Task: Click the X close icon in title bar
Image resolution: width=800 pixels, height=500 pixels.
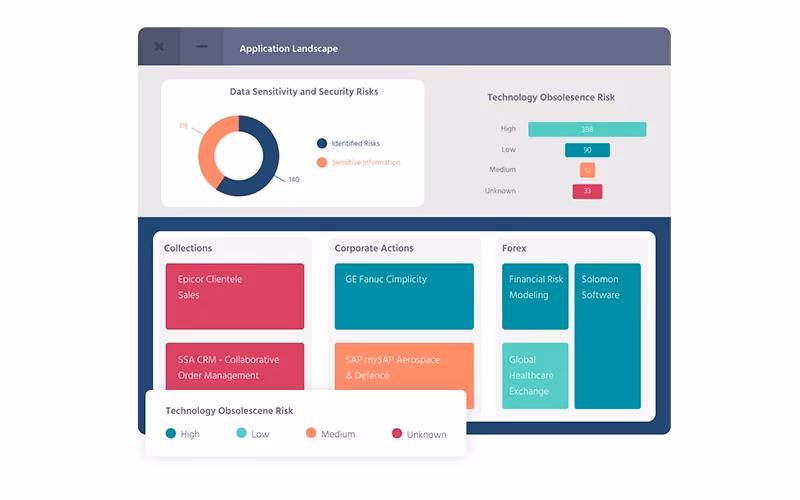Action: (159, 46)
